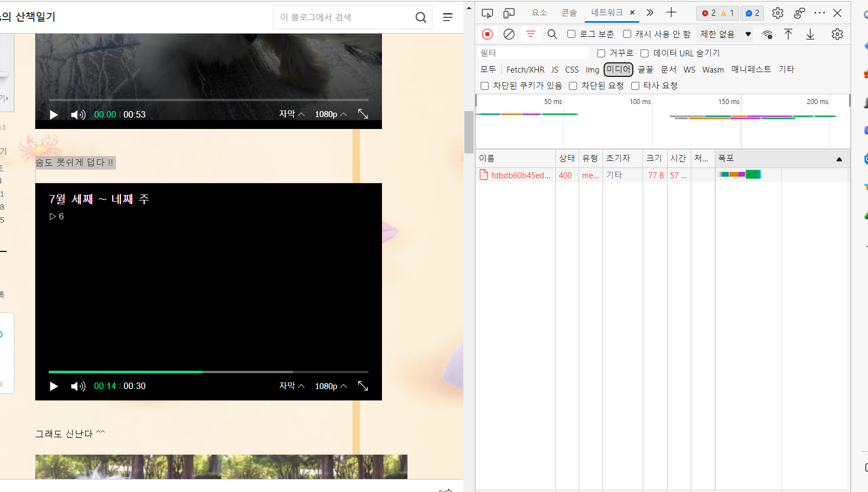Open DevTools settings gear in top bar
The height and width of the screenshot is (492, 868).
(778, 13)
